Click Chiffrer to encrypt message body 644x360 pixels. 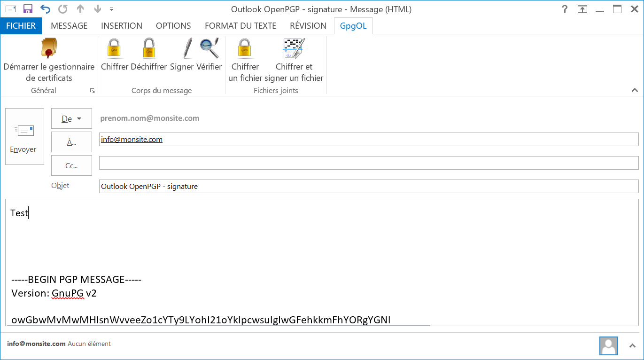point(115,55)
